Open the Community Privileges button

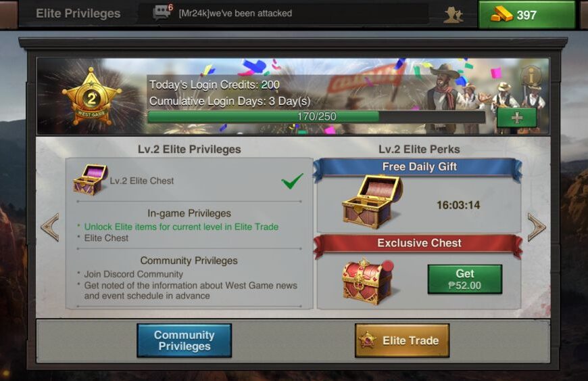(184, 340)
